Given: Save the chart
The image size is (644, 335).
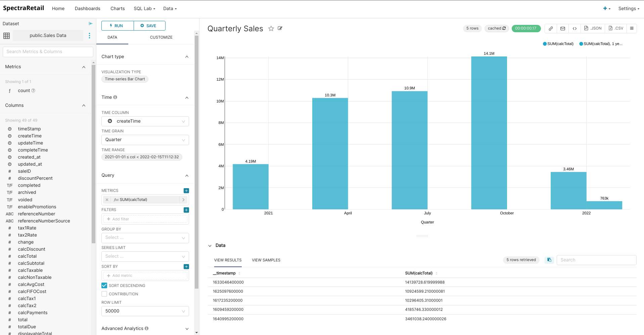Looking at the screenshot, I should [x=149, y=26].
